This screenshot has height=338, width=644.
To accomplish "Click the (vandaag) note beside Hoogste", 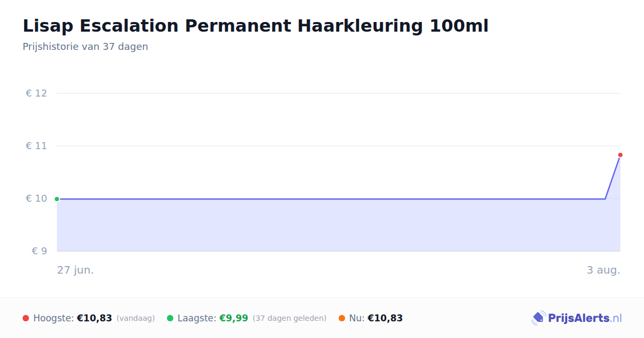I will [136, 318].
